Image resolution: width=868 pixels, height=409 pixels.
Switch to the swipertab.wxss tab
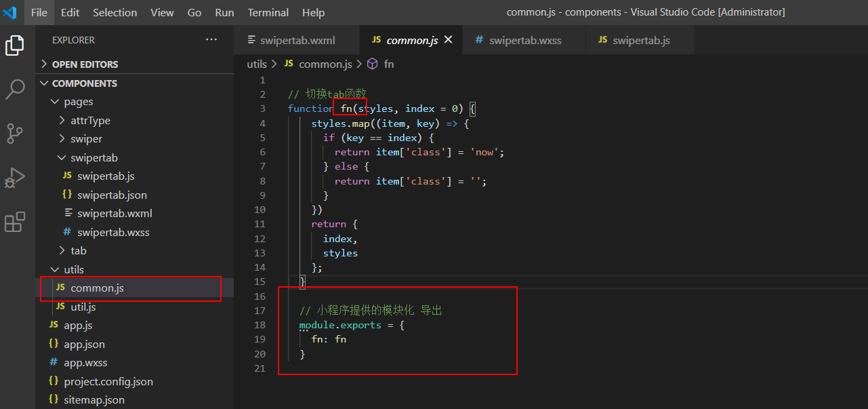coord(524,40)
